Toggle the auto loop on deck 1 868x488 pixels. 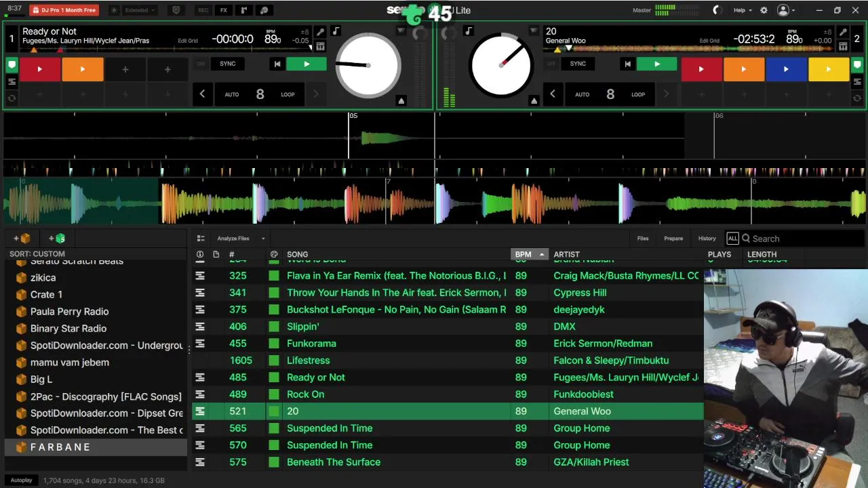click(x=260, y=94)
